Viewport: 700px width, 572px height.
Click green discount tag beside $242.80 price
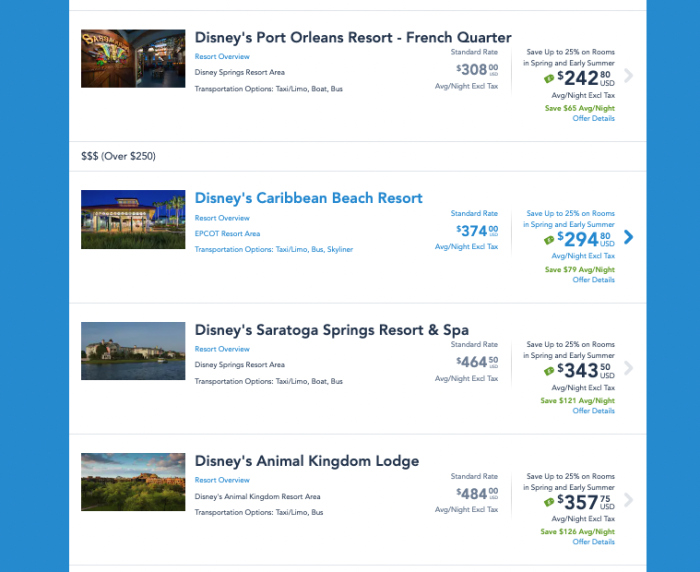point(549,79)
